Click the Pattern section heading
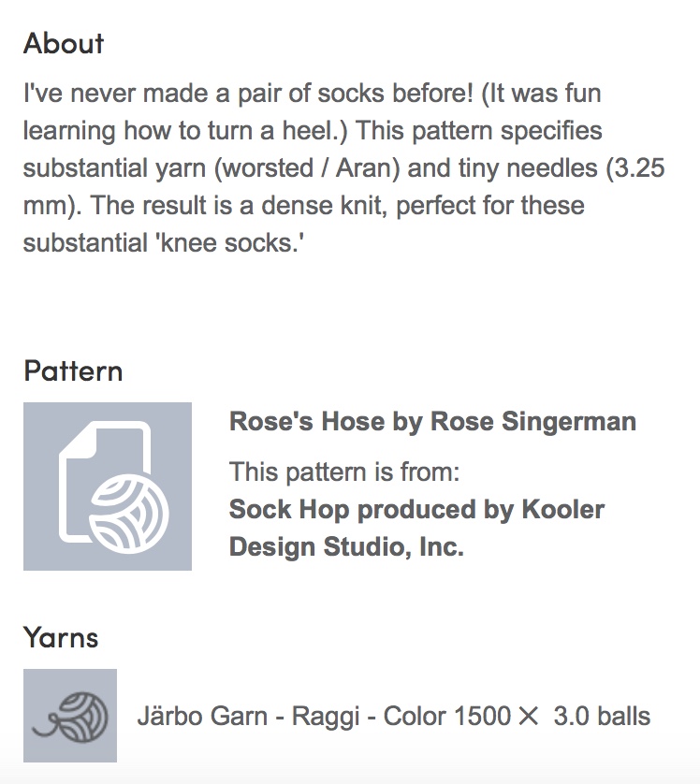700x784 pixels. [73, 371]
